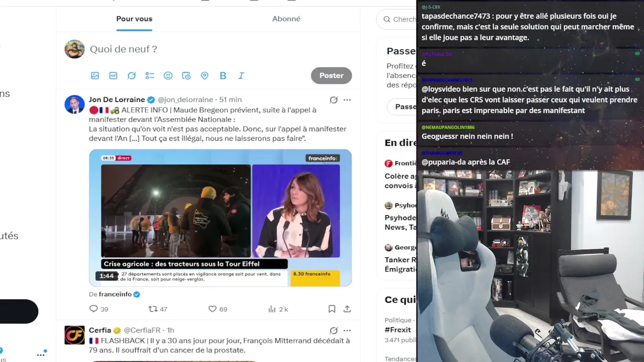Open the Grok enhance icon in composer
The image size is (644, 362).
pyautogui.click(x=131, y=75)
